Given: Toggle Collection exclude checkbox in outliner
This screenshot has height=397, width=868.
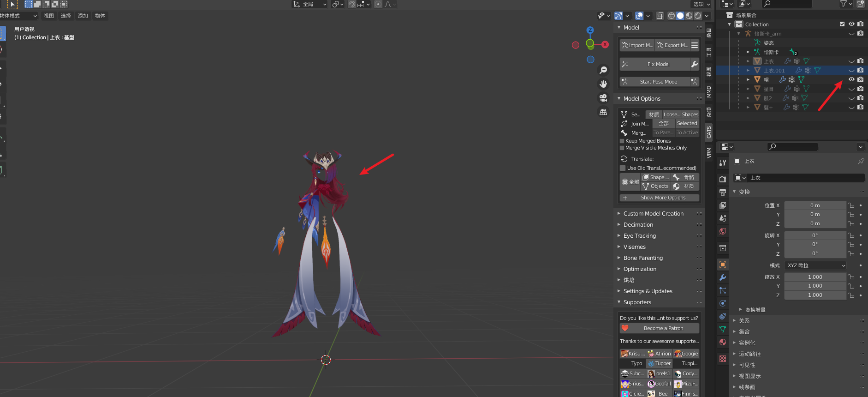Looking at the screenshot, I should [842, 24].
